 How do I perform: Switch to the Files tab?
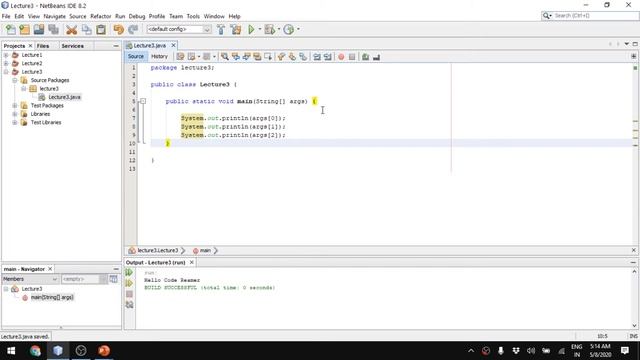coord(43,46)
